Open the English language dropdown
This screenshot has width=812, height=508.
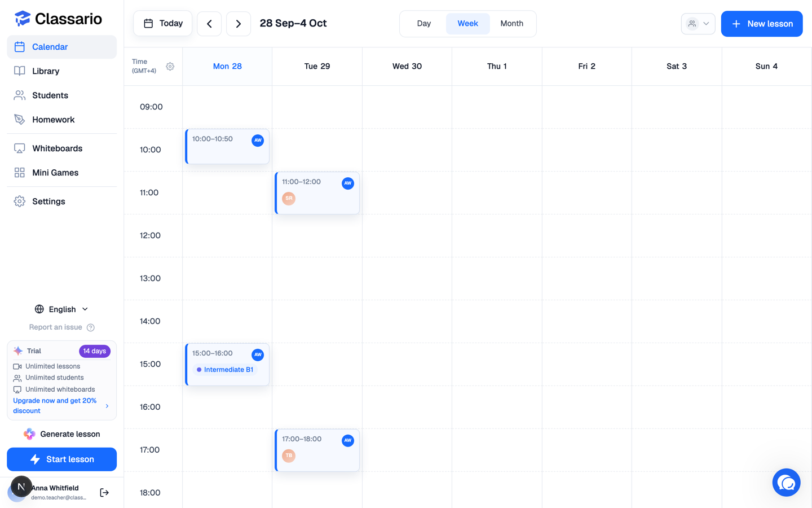pyautogui.click(x=61, y=309)
